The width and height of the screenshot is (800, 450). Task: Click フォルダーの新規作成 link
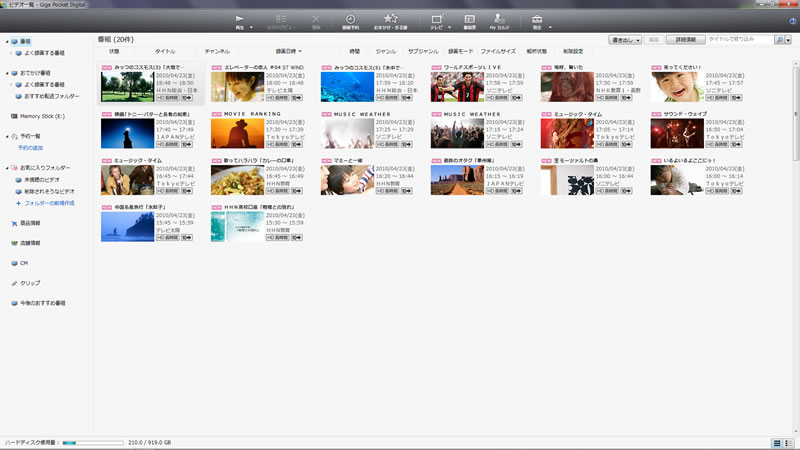50,203
